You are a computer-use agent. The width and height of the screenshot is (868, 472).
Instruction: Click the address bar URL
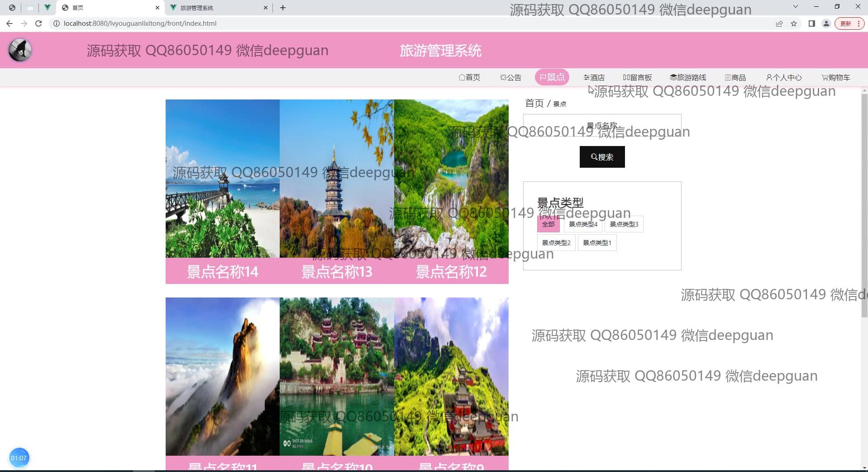[140, 24]
